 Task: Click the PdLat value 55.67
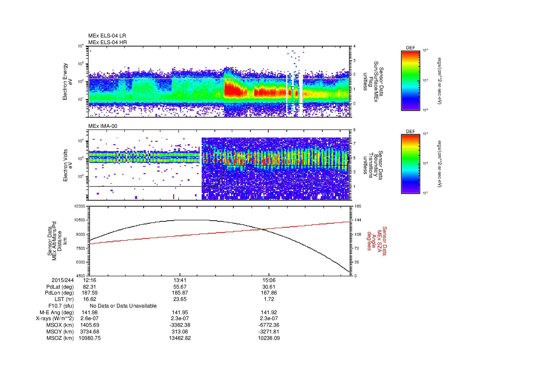180,287
